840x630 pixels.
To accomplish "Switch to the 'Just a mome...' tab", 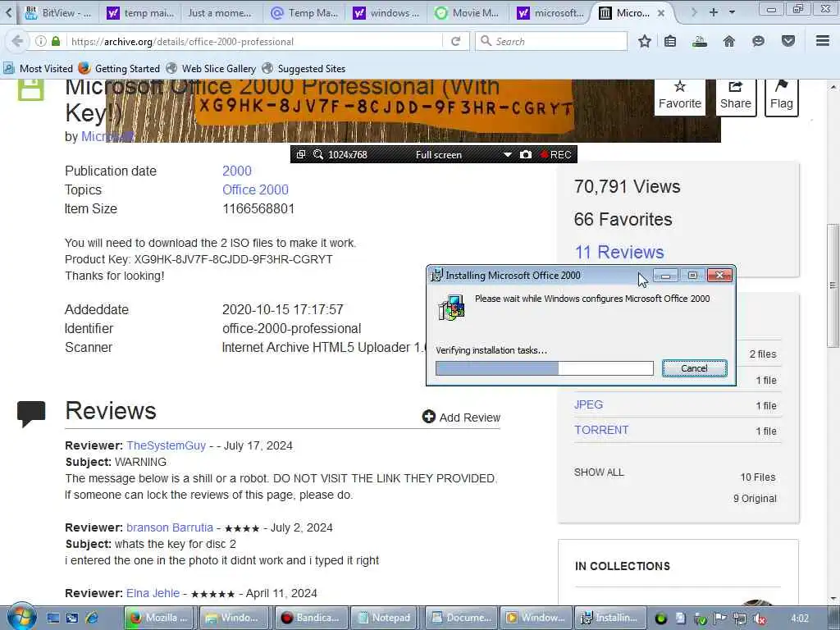I will click(220, 13).
